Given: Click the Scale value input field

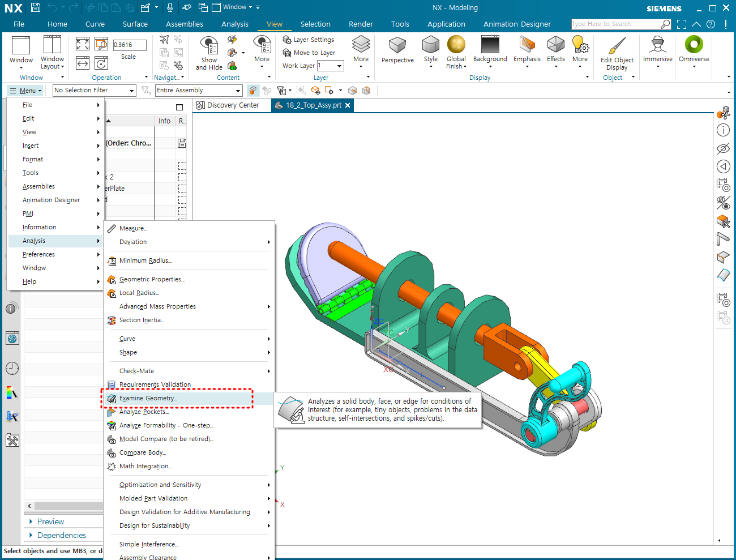Looking at the screenshot, I should 129,45.
